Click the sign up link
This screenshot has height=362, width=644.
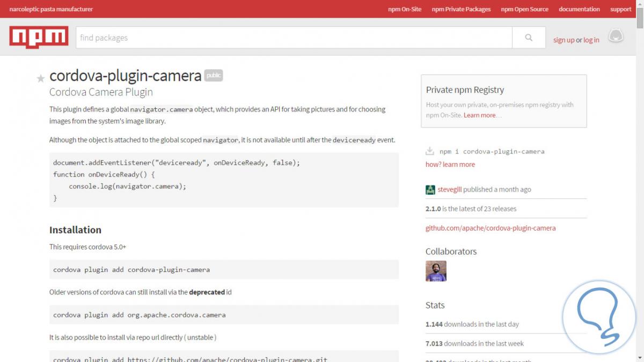[x=563, y=40]
